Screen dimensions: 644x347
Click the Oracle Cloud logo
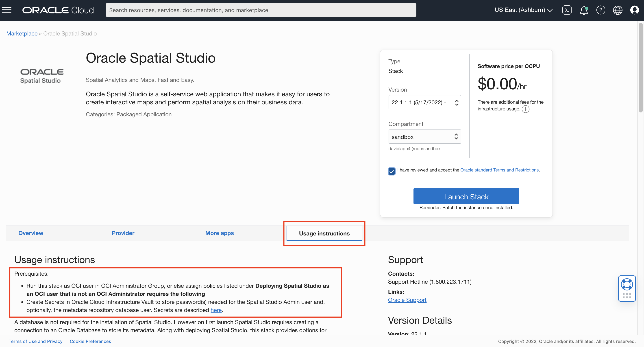pos(58,10)
